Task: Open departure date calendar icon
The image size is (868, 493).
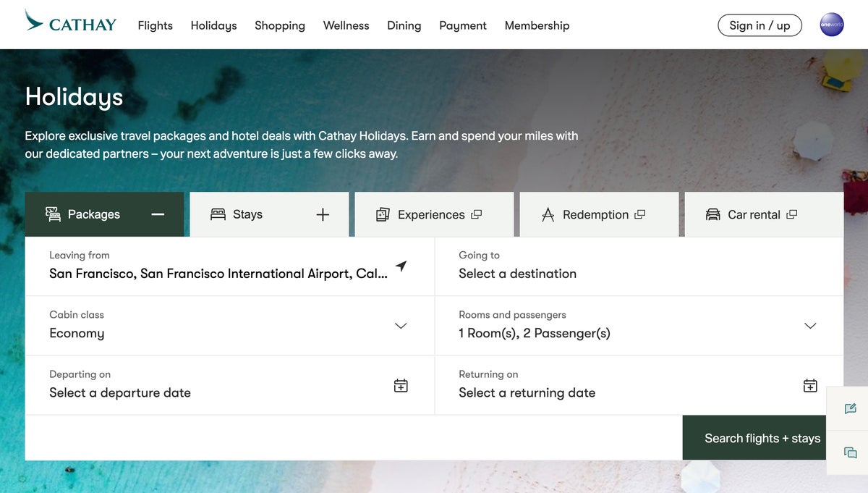Action: pyautogui.click(x=401, y=386)
